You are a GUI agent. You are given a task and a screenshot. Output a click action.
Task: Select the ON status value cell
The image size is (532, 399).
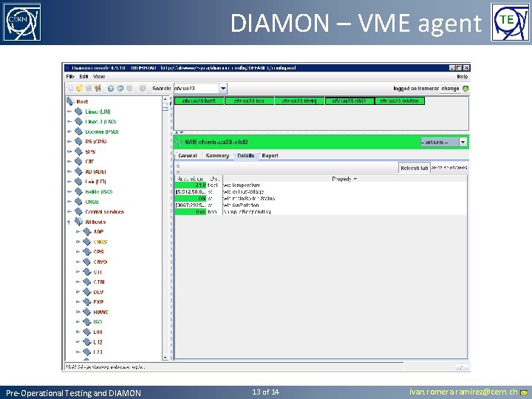tap(191, 199)
